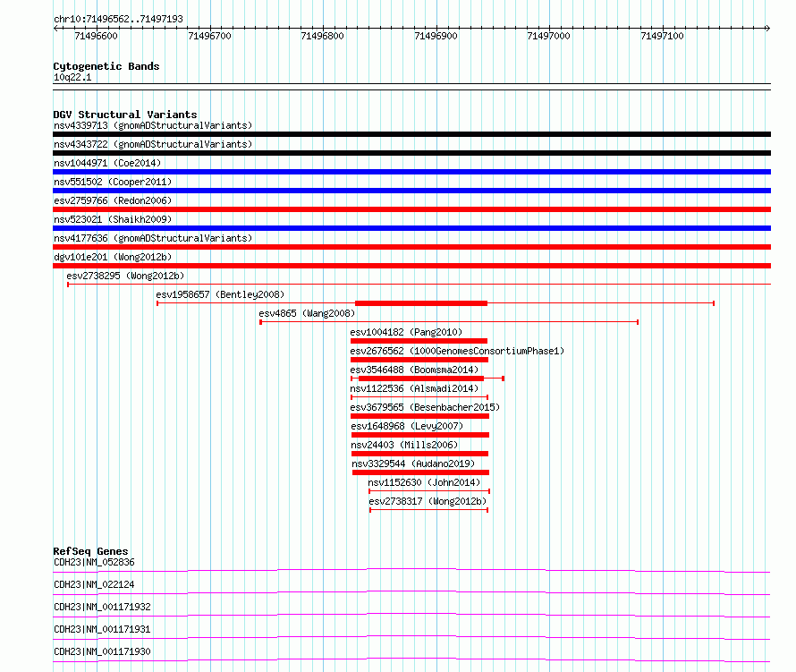
Task: Open variant nsv1044971 (Coe2014)
Action: tap(107, 163)
